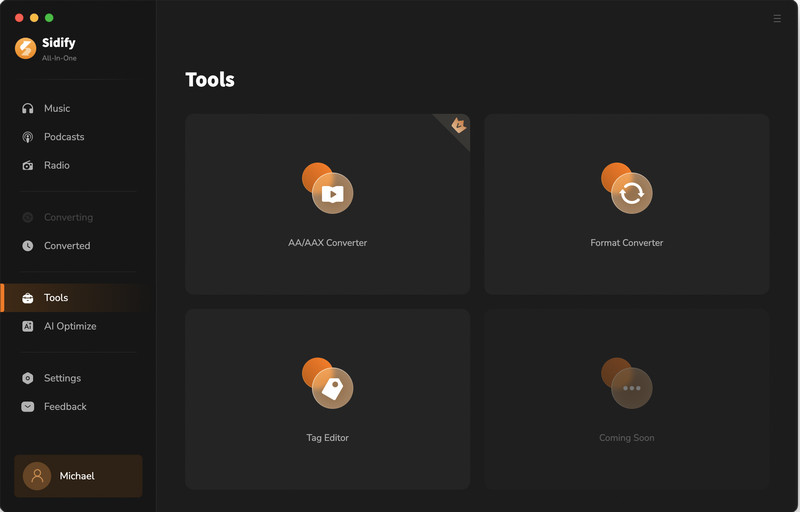Click Michael's user avatar icon
Screen dimensions: 800x512
[37, 476]
